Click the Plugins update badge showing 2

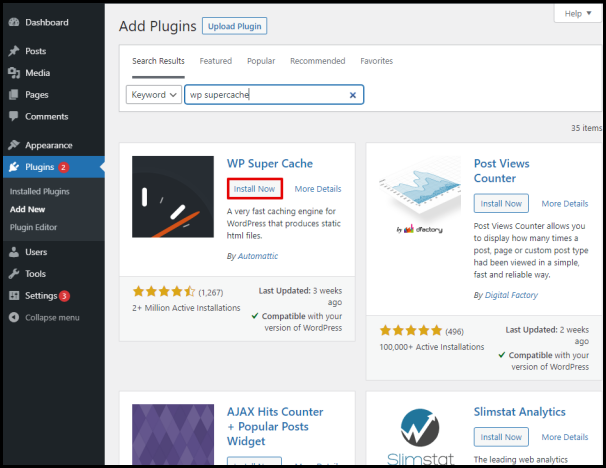(63, 167)
